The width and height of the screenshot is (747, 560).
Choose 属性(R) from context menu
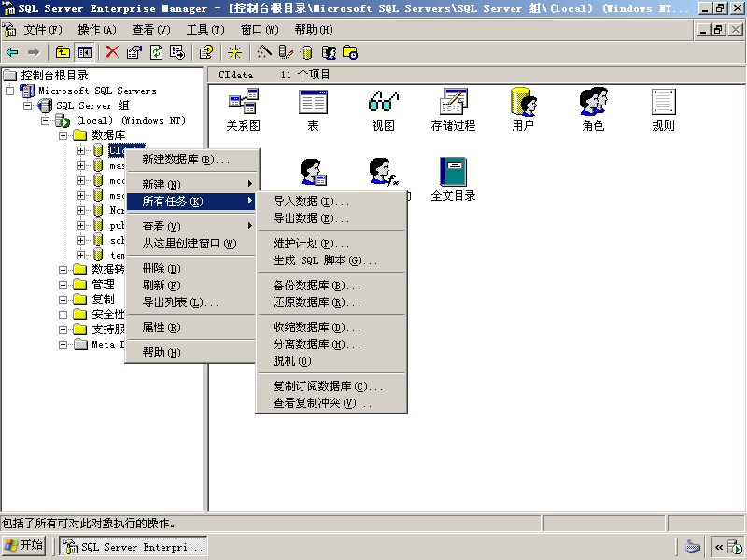(x=191, y=328)
